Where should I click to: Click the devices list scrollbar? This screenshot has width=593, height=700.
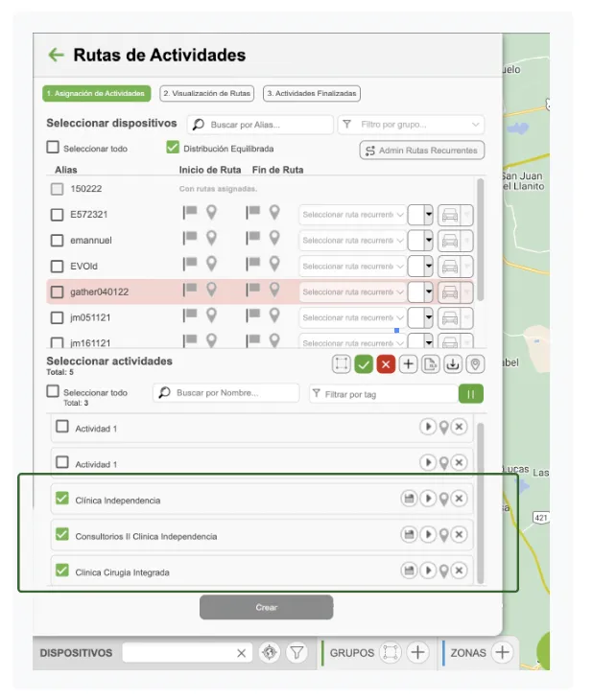point(481,240)
